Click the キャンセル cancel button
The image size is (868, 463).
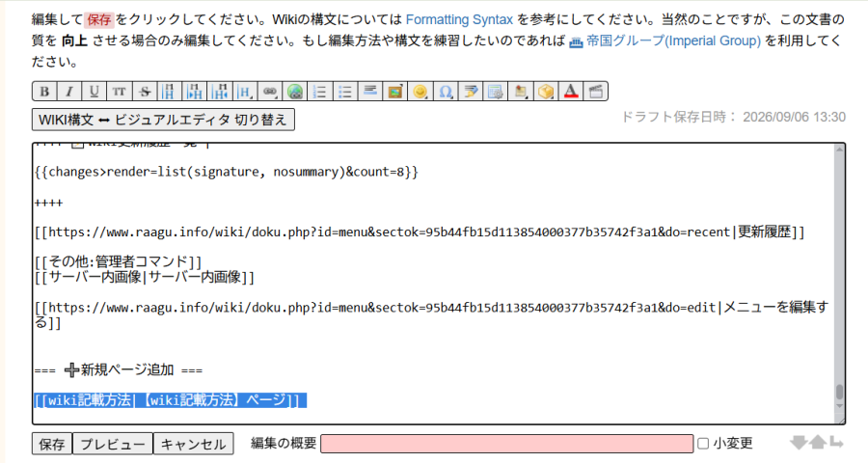point(193,444)
